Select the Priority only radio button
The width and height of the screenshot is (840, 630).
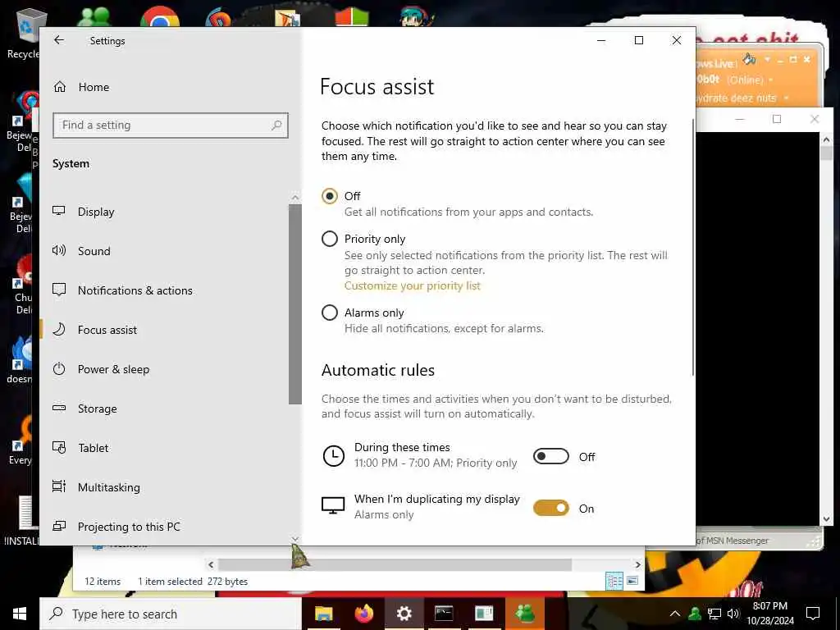click(x=330, y=239)
